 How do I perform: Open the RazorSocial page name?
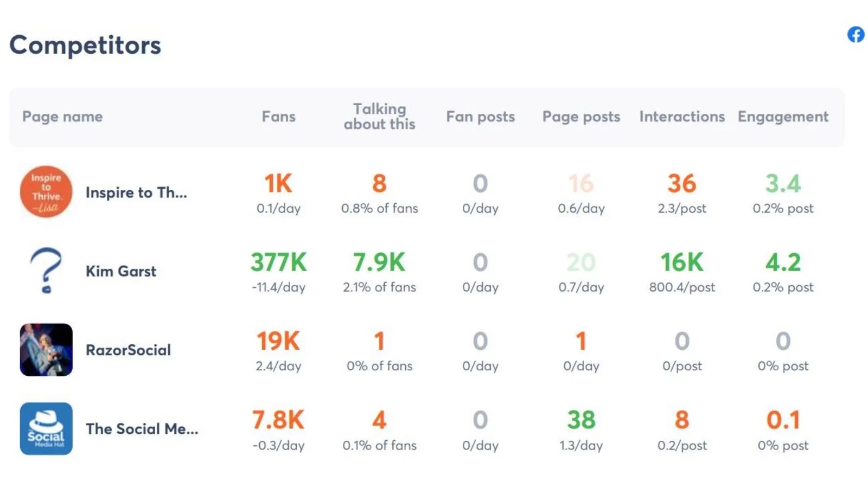128,350
